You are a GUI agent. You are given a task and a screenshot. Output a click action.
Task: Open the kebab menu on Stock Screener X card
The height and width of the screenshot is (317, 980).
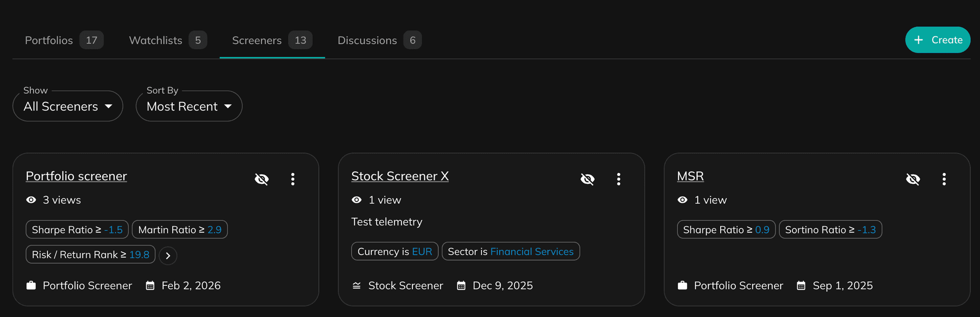[x=619, y=179]
